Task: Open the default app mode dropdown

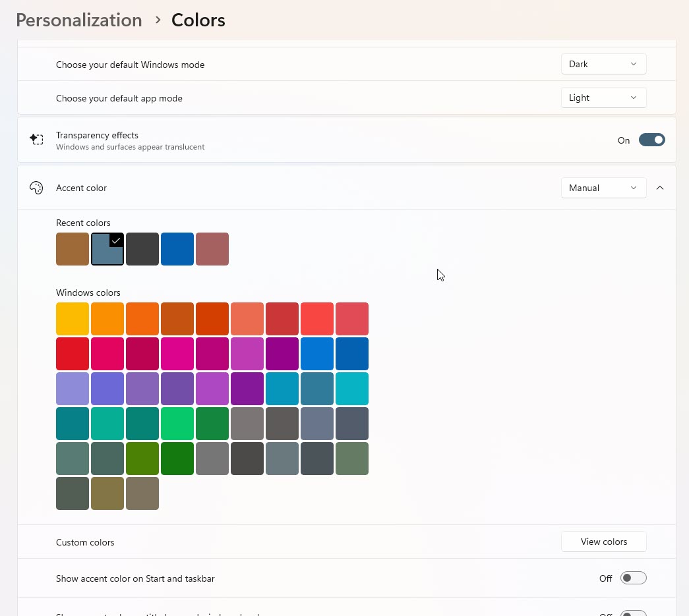Action: coord(603,97)
